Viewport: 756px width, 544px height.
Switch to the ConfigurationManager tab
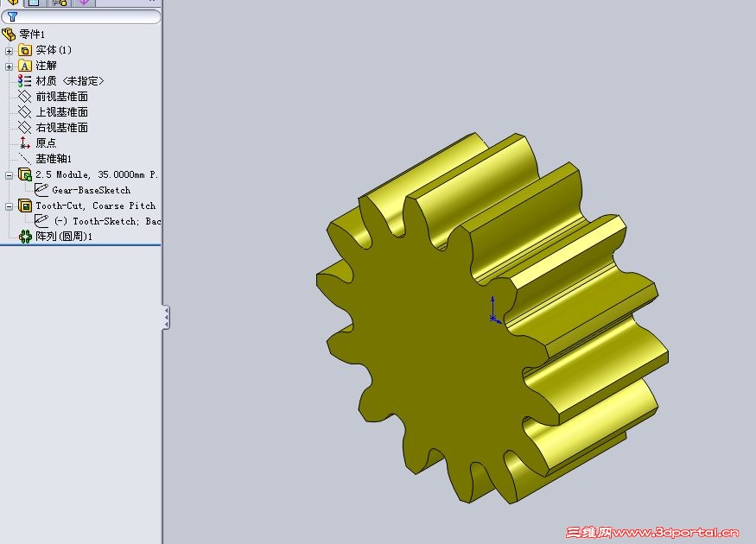(59, 3)
